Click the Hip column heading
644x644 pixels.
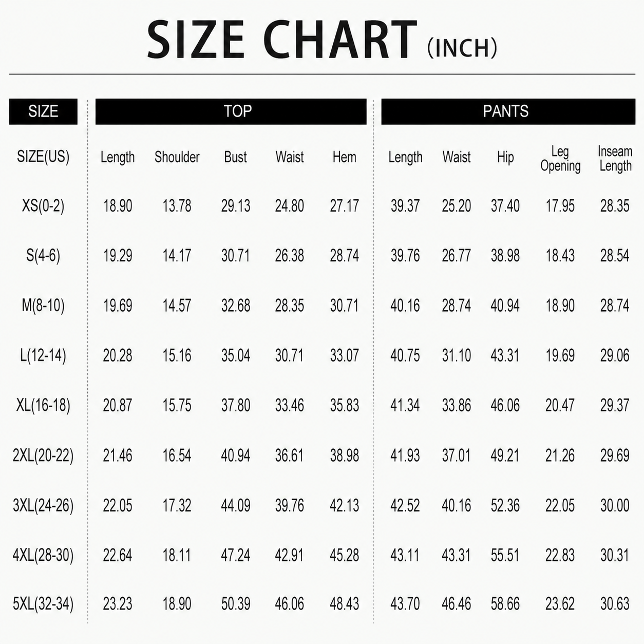click(505, 157)
